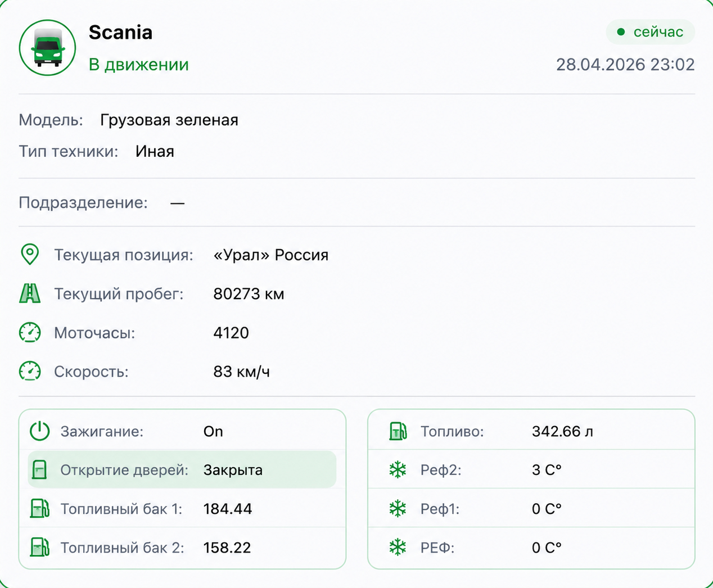Click the 184.44 tank value
Viewport: 713px width, 588px height.
228,509
